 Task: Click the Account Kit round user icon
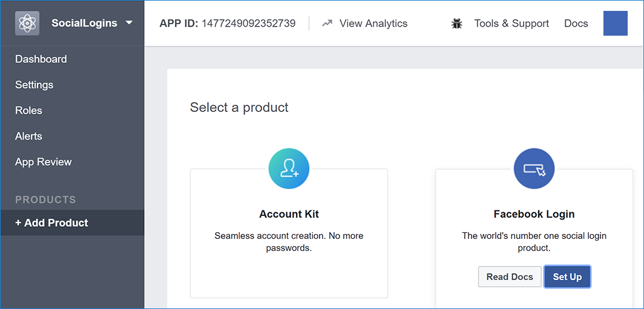289,169
